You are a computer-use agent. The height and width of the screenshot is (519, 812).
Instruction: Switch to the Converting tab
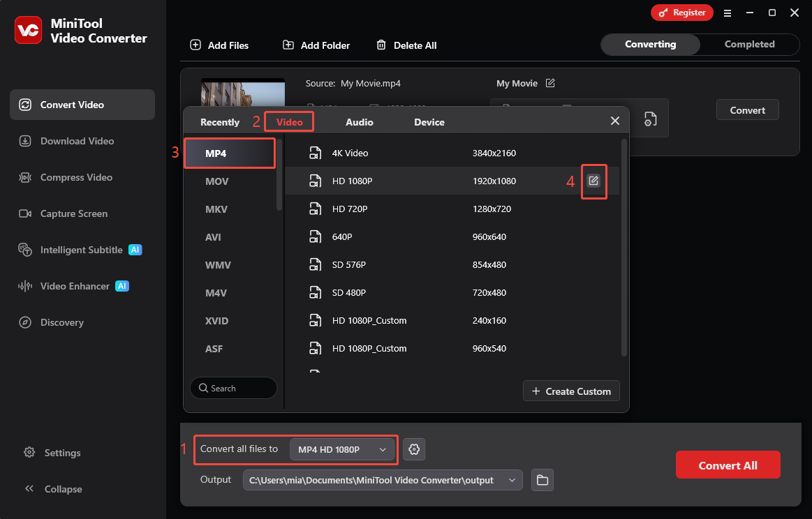[651, 45]
